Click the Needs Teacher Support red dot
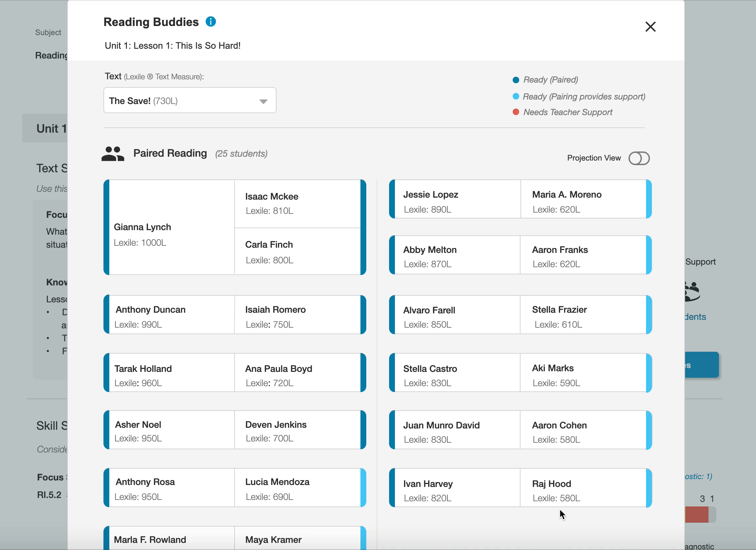The width and height of the screenshot is (756, 550). click(516, 112)
